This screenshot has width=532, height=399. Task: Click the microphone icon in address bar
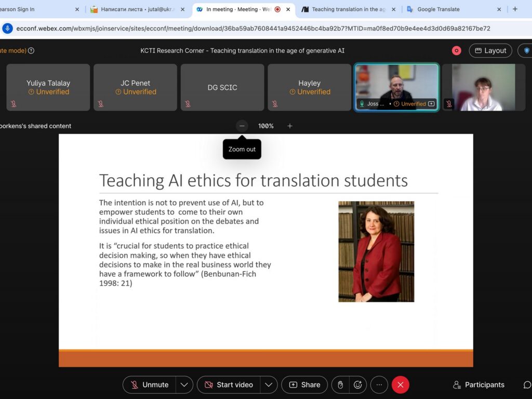[8, 29]
